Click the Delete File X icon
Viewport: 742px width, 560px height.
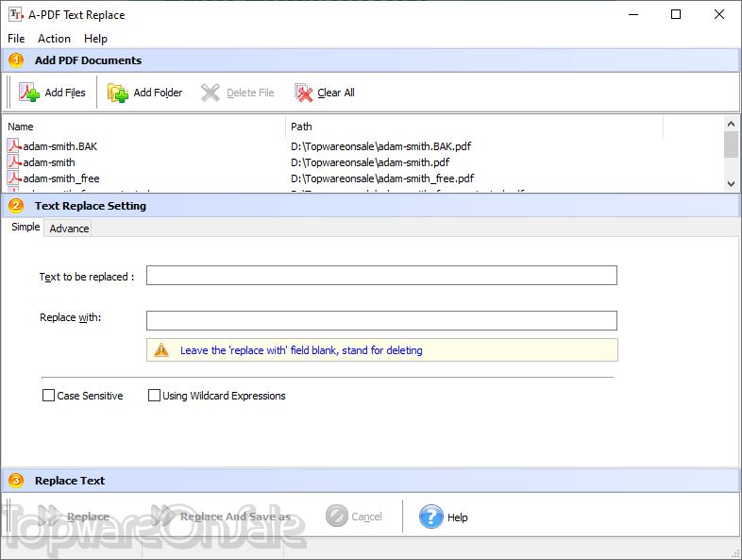(211, 93)
